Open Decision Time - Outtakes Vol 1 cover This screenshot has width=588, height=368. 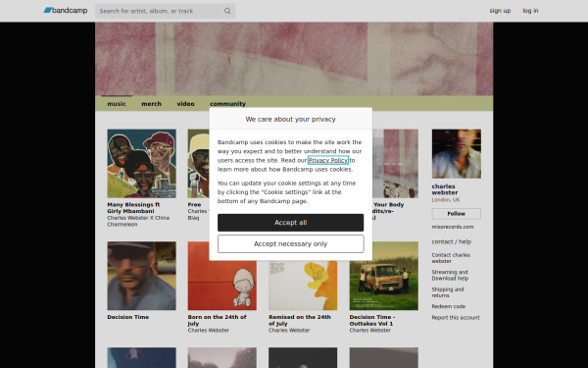pyautogui.click(x=384, y=276)
